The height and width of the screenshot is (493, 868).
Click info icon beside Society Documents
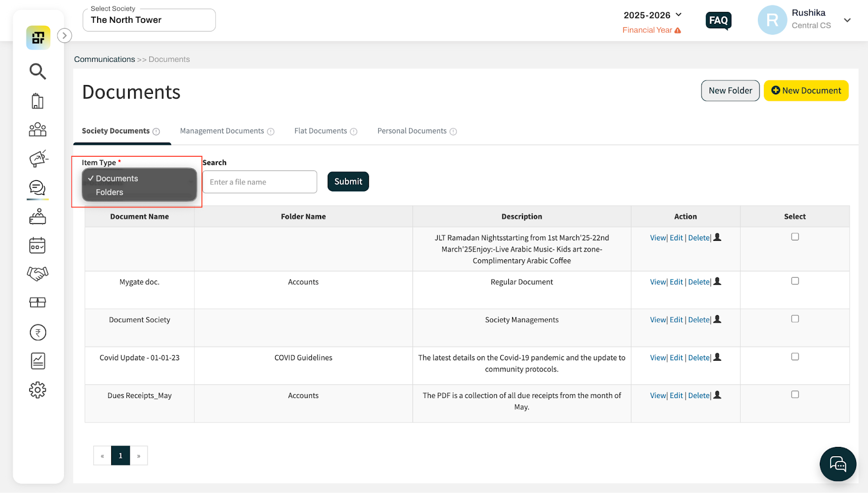pyautogui.click(x=156, y=132)
